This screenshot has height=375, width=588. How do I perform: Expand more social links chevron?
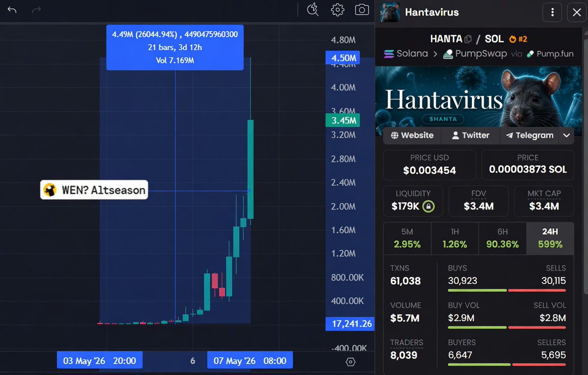tap(566, 135)
